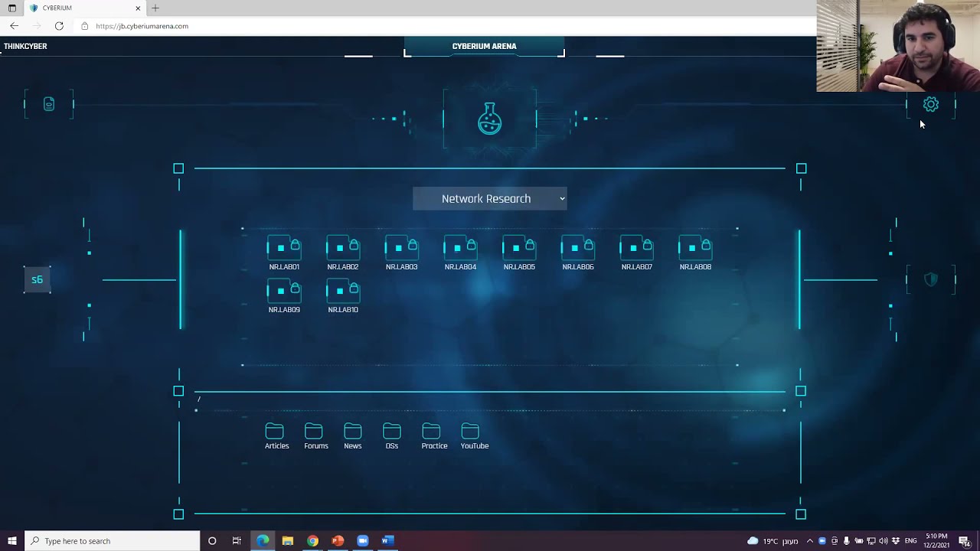
Task: Click the THINKCYBER label
Action: [x=25, y=46]
